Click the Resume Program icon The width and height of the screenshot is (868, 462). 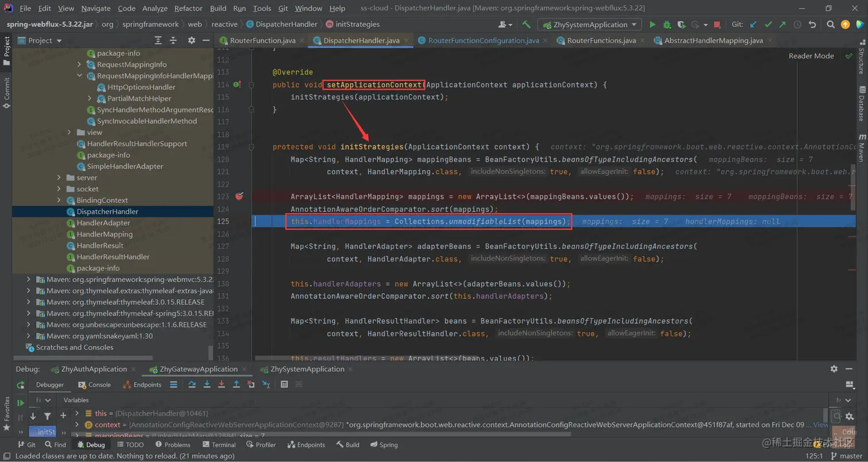(x=21, y=403)
